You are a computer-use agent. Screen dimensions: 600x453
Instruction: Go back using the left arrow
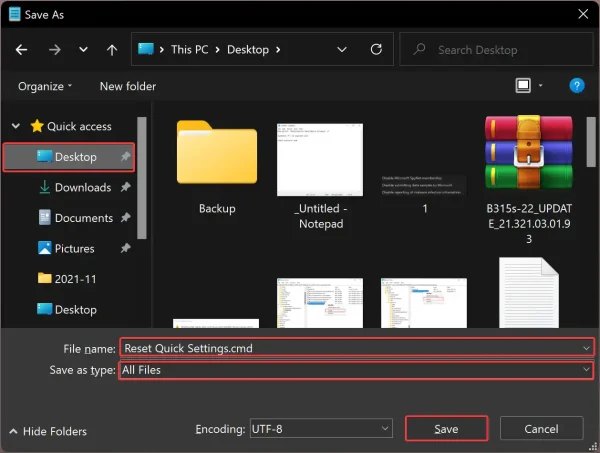tap(21, 50)
